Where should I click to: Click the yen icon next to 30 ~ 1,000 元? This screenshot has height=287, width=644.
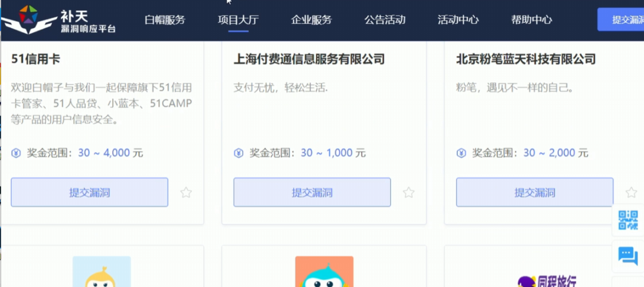click(239, 154)
